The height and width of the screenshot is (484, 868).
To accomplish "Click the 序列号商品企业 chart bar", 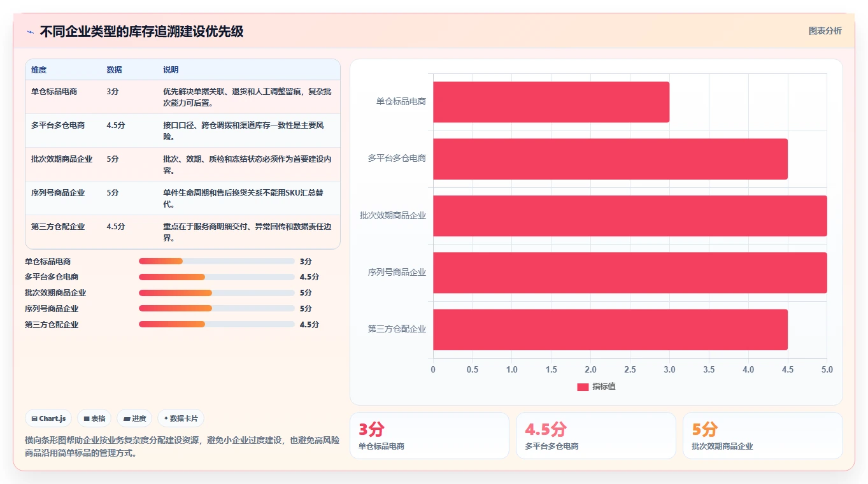I will pyautogui.click(x=630, y=273).
